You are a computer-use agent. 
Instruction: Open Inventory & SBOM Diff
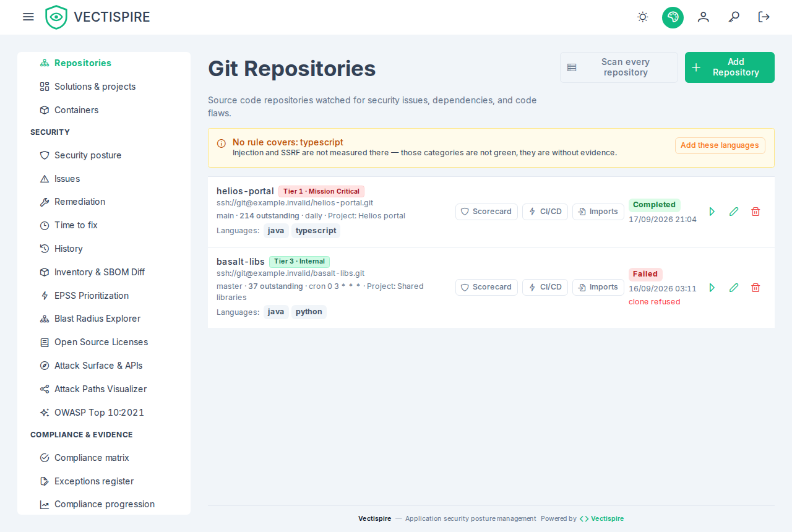pos(104,272)
